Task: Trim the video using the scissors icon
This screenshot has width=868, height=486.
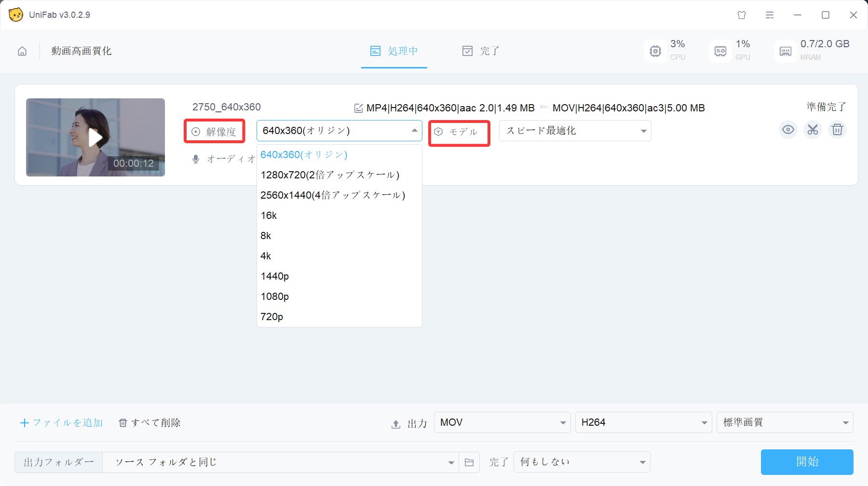Action: point(813,130)
